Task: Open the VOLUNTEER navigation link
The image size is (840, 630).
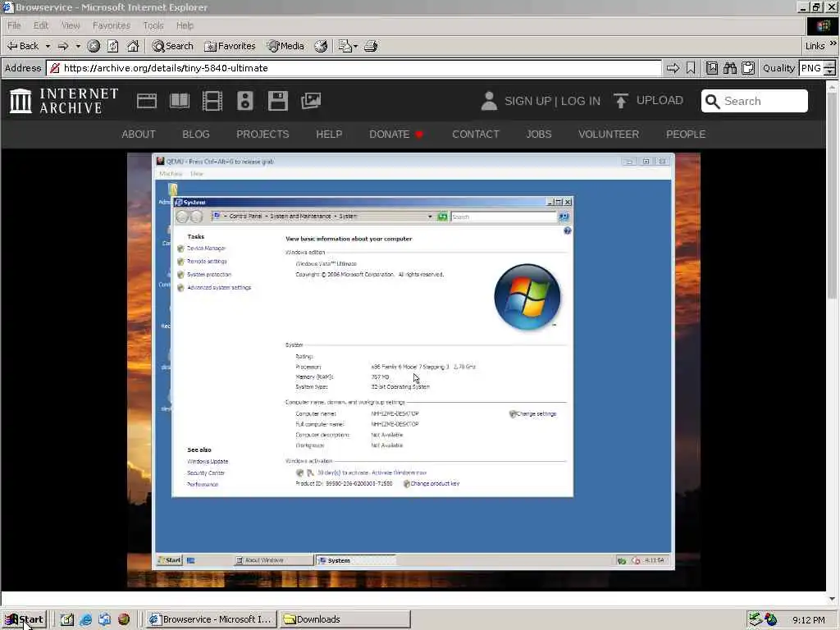Action: click(609, 134)
